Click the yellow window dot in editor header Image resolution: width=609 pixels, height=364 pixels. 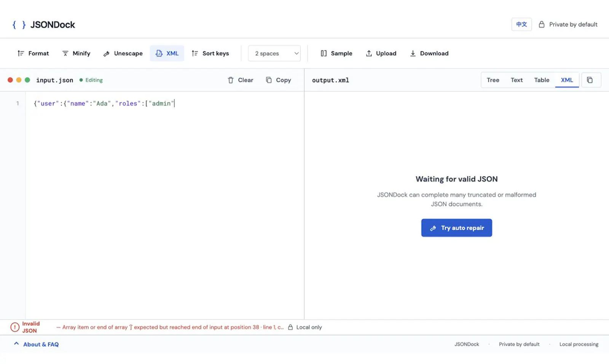tap(19, 80)
